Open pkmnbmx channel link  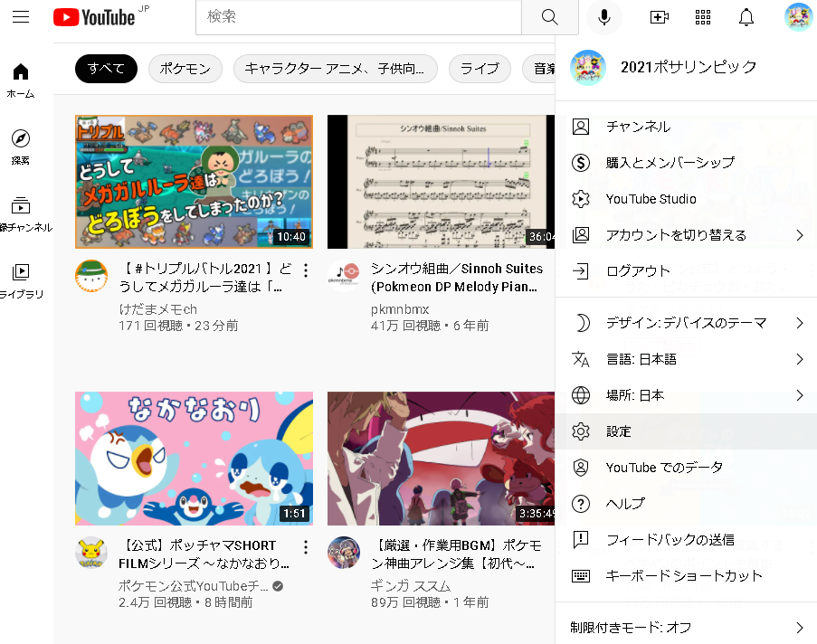pos(400,309)
